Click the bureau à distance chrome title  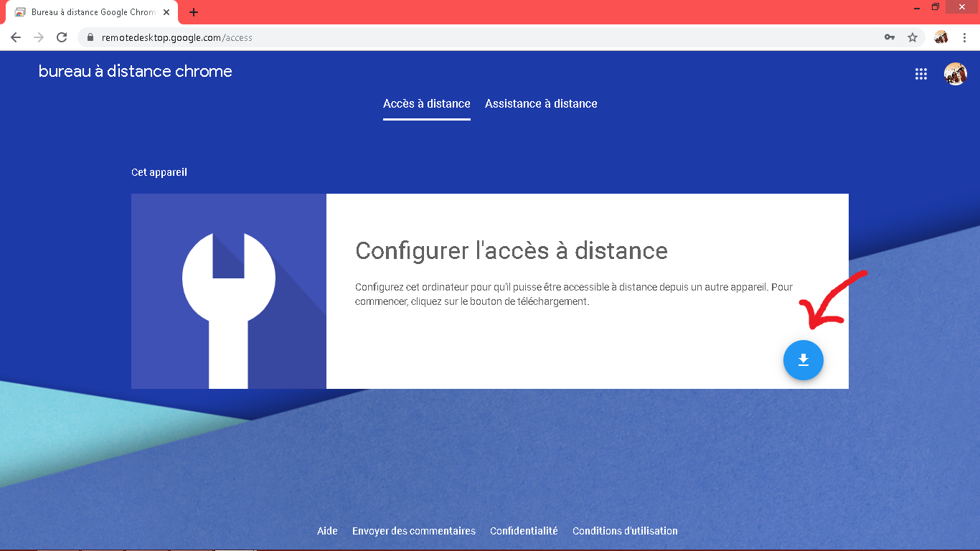[136, 71]
